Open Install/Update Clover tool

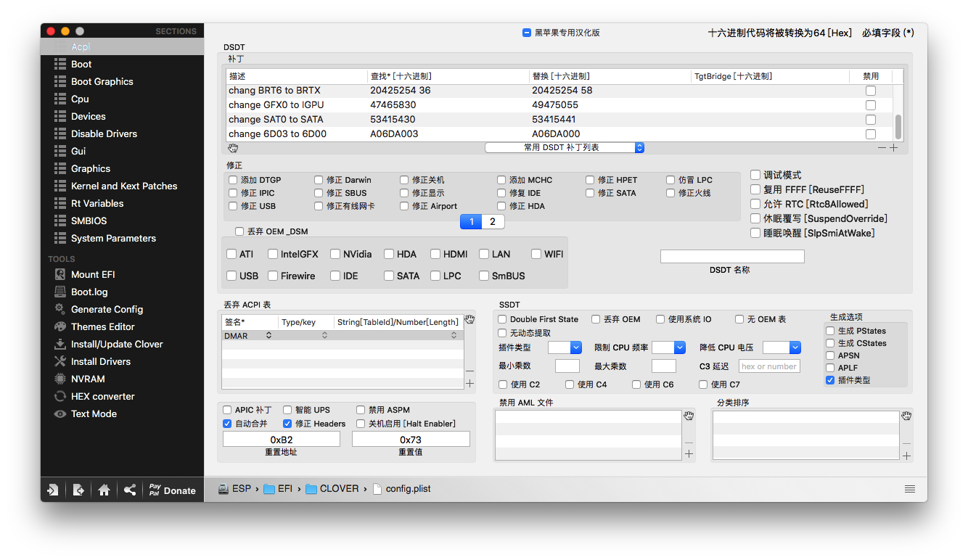[117, 344]
